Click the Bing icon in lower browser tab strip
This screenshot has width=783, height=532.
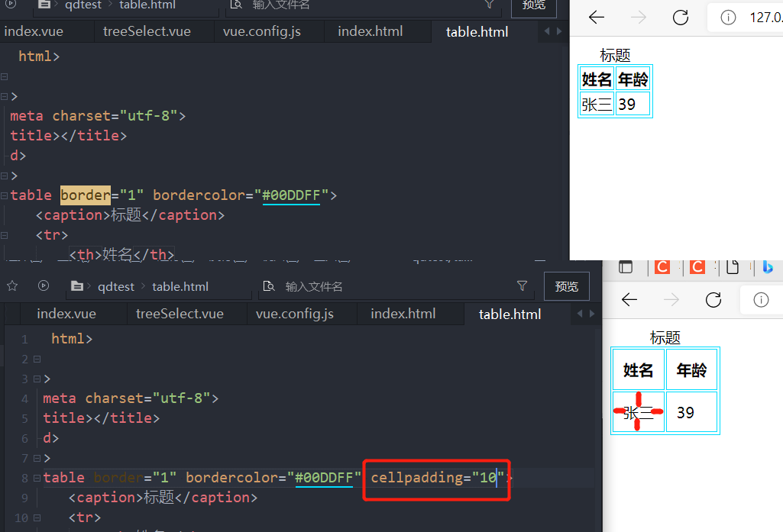[x=768, y=267]
